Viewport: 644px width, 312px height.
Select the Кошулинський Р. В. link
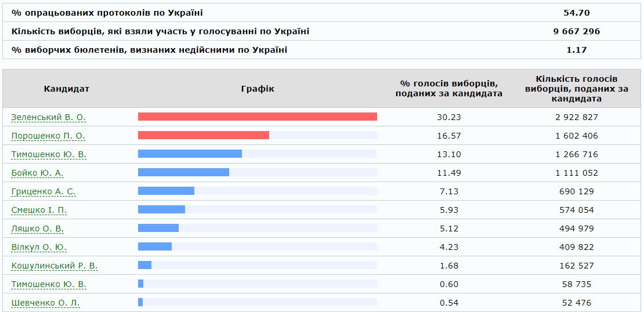55,266
